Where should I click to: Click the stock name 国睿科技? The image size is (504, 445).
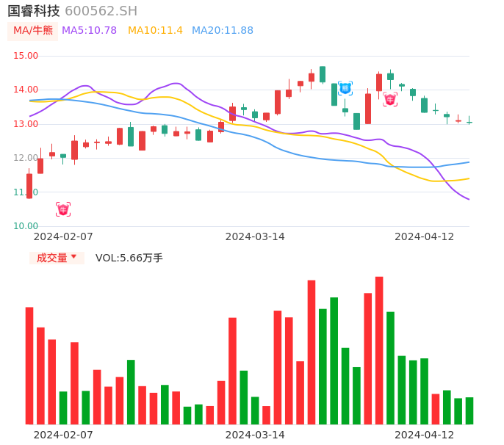[34, 11]
